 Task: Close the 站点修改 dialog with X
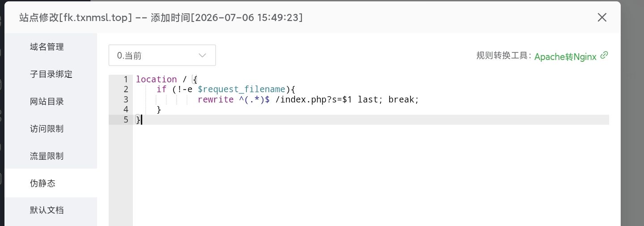(602, 17)
